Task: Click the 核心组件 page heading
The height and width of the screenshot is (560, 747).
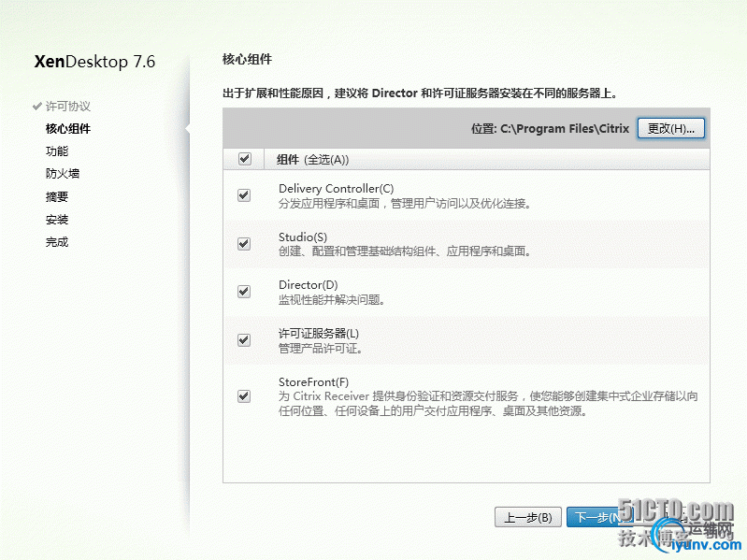Action: coord(247,60)
